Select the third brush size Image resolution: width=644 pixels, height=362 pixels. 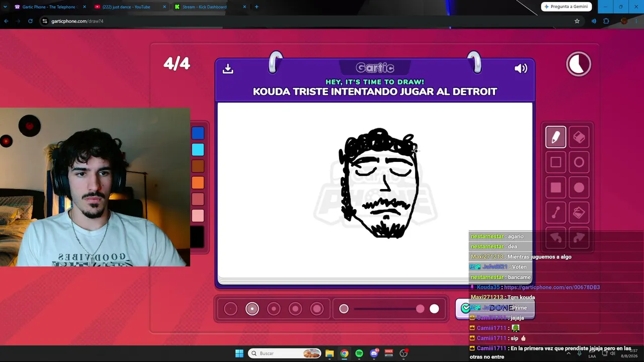tap(274, 309)
